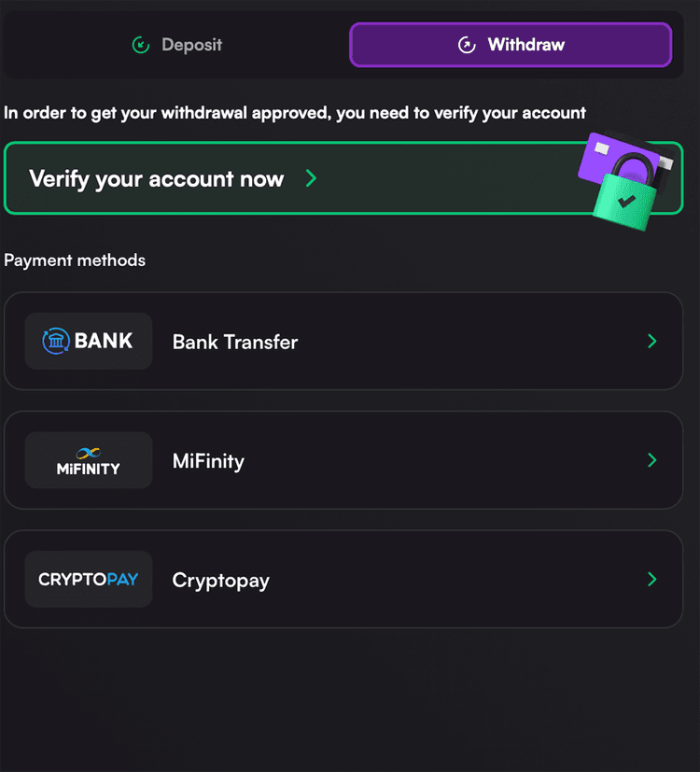Choose the Bank Transfer payment method
This screenshot has height=772, width=700.
[x=343, y=342]
